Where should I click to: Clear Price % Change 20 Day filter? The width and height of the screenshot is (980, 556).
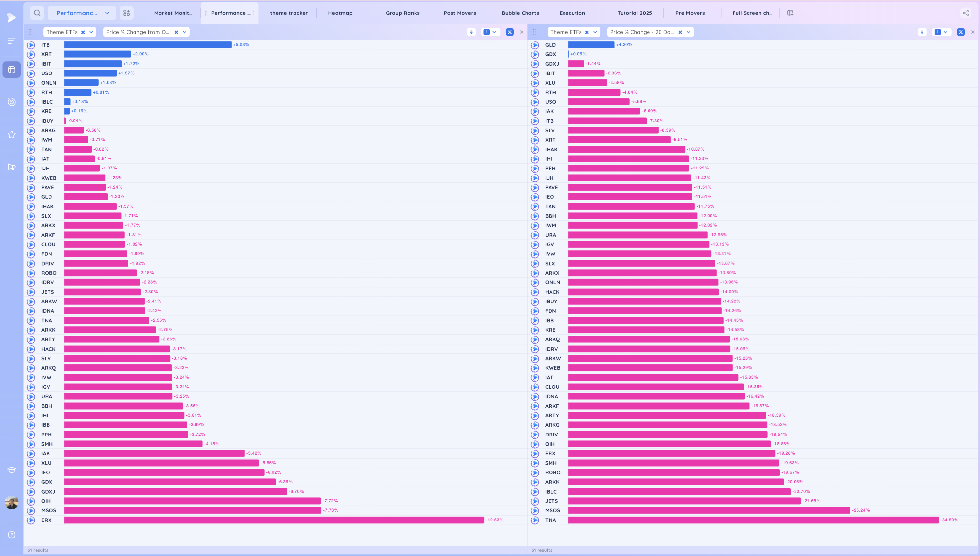tap(680, 32)
